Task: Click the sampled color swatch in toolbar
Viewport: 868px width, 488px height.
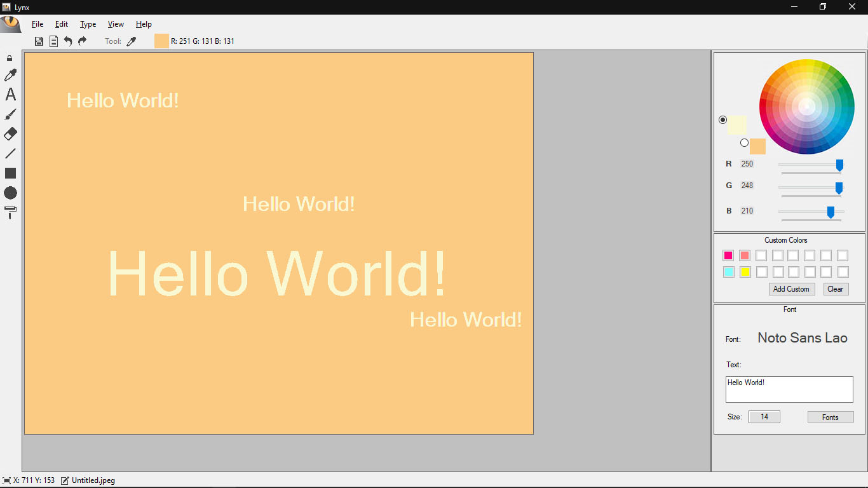Action: coord(161,41)
